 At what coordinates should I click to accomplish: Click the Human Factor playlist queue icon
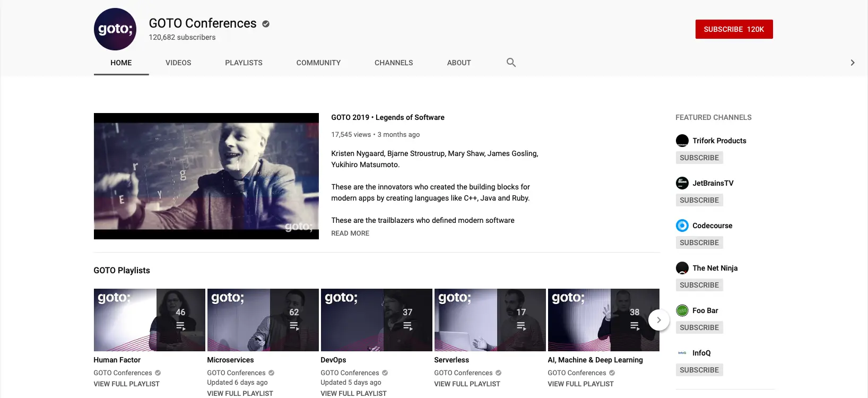pyautogui.click(x=180, y=326)
